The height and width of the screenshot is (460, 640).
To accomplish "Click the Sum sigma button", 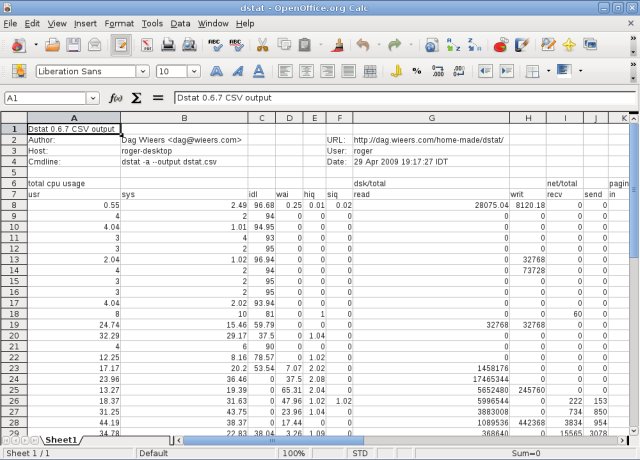I will point(136,98).
